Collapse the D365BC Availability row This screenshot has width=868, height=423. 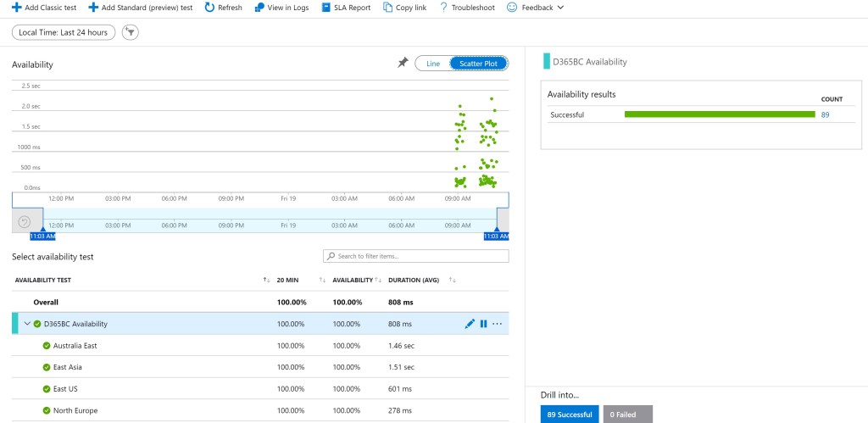[26, 324]
